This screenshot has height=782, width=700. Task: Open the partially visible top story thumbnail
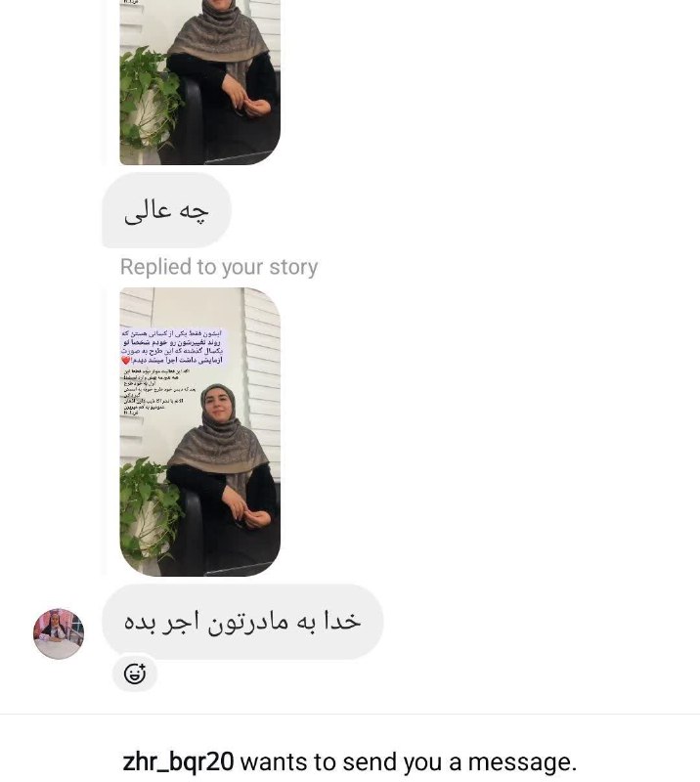pyautogui.click(x=200, y=82)
